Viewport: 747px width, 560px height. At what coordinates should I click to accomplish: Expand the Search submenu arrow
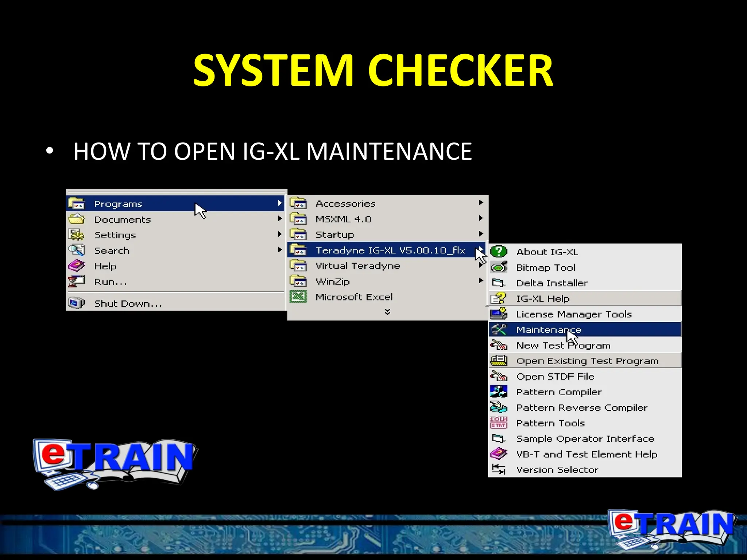tap(280, 250)
